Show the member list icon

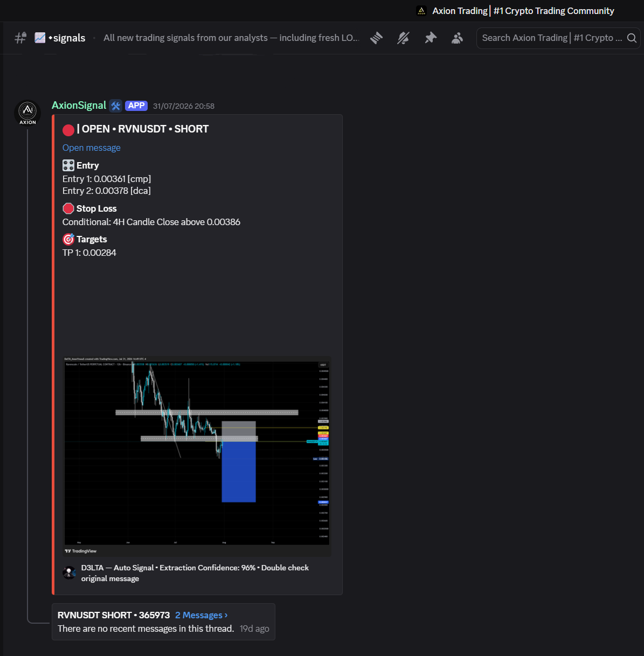457,38
